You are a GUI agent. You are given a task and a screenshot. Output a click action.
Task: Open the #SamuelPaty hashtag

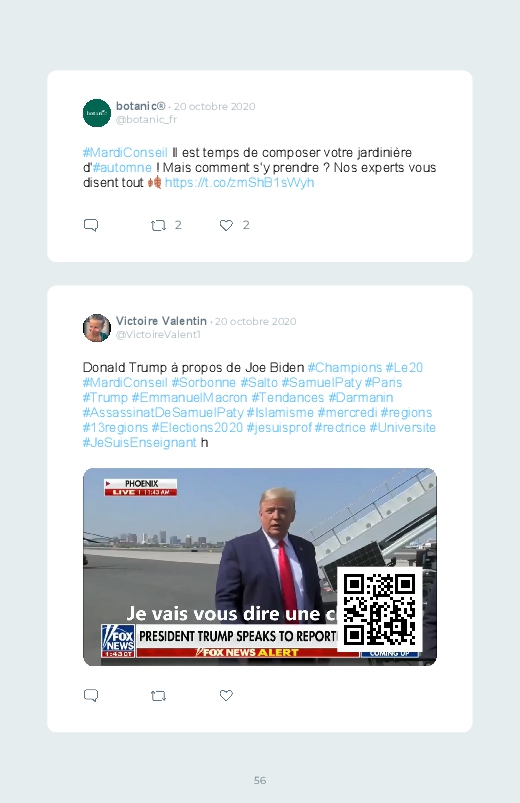point(321,383)
